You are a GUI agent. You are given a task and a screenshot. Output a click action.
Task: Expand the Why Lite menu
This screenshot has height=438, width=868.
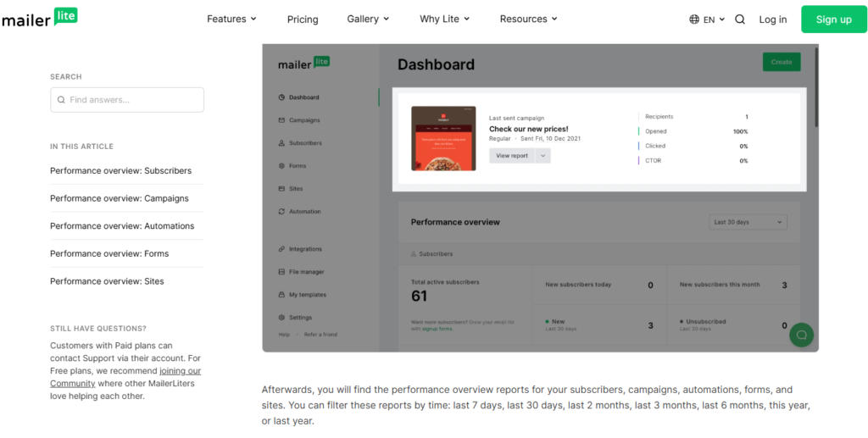click(x=444, y=19)
